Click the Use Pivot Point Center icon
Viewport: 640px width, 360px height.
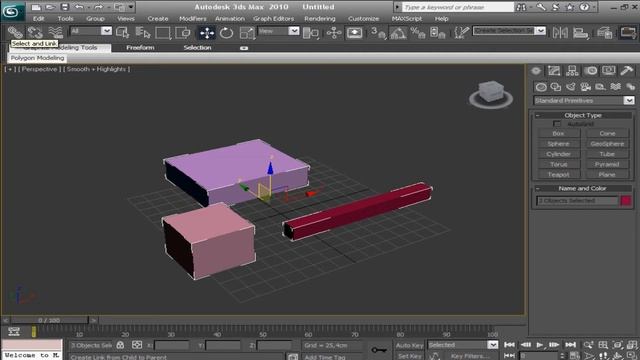[311, 33]
